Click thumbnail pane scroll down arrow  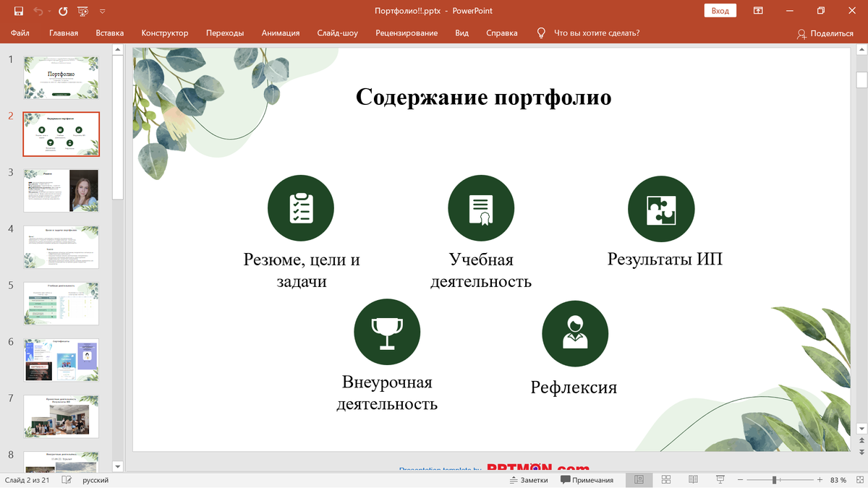click(118, 466)
